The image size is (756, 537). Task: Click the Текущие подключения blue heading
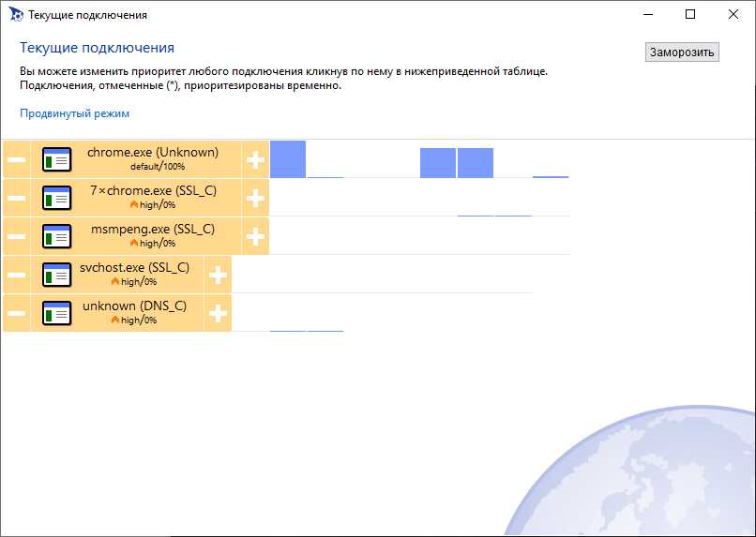(x=97, y=48)
